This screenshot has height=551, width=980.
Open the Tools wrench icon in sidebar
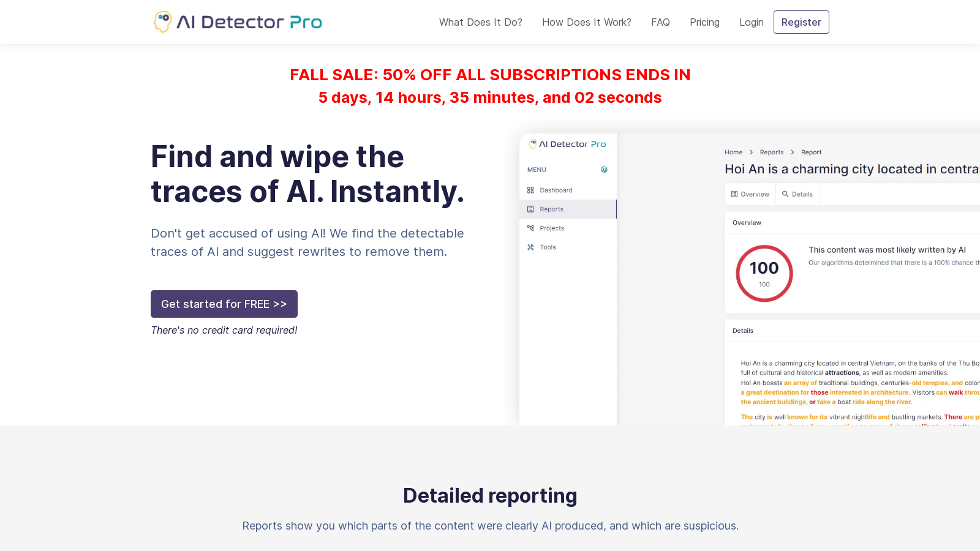point(530,247)
